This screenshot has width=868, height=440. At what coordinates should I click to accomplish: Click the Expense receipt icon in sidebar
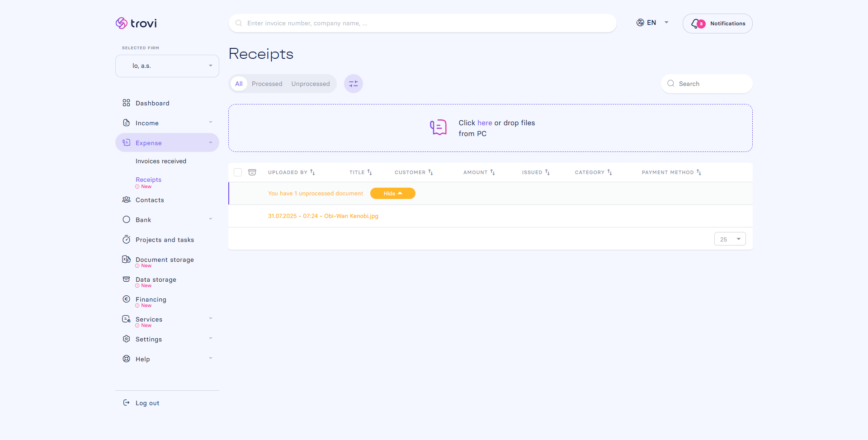[x=126, y=142]
